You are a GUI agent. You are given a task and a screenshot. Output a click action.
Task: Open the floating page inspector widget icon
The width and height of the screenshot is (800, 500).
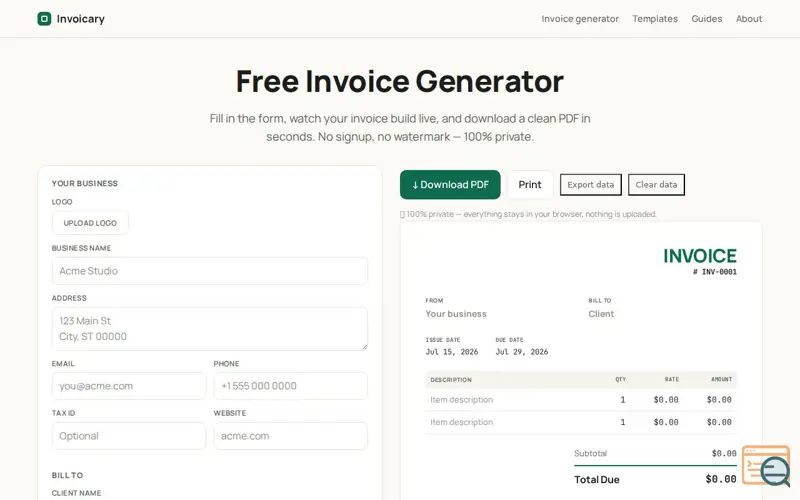pyautogui.click(x=766, y=465)
